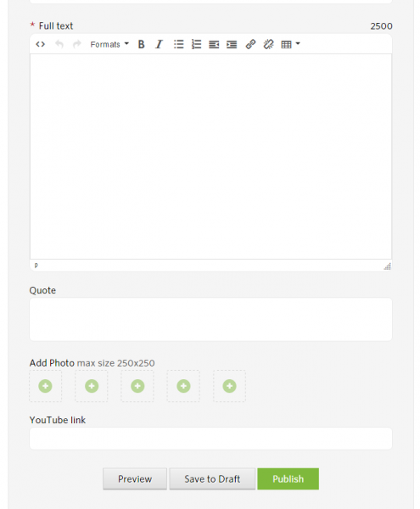Remove link using the unlink icon
The height and width of the screenshot is (509, 420).
tap(268, 44)
